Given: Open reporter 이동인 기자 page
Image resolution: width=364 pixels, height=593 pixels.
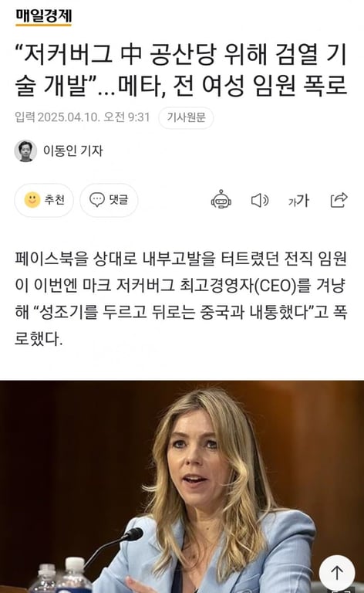Looking at the screenshot, I should 72,151.
